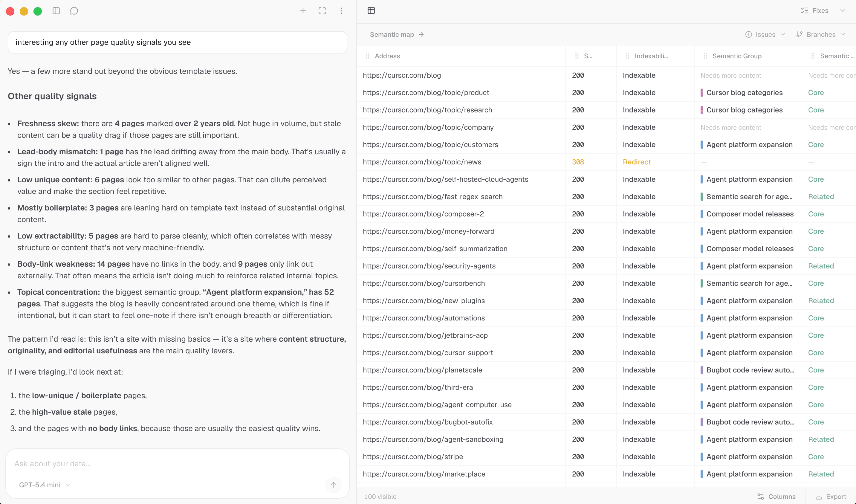This screenshot has height=504, width=856.
Task: Select the blog/bugbot-autofix address
Action: point(428,422)
